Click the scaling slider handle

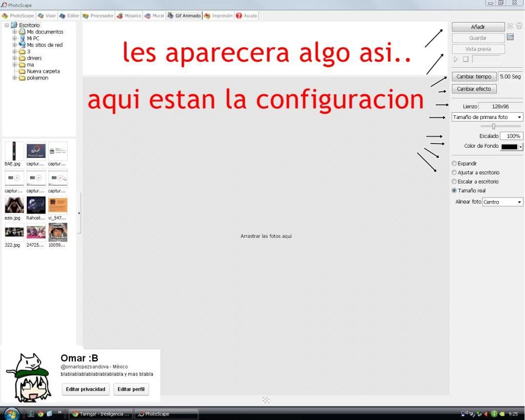[494, 126]
